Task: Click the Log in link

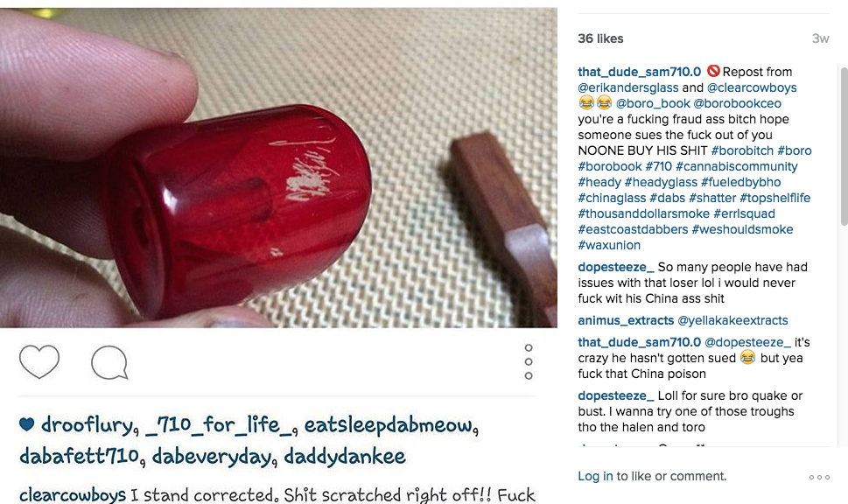Action: [x=595, y=476]
